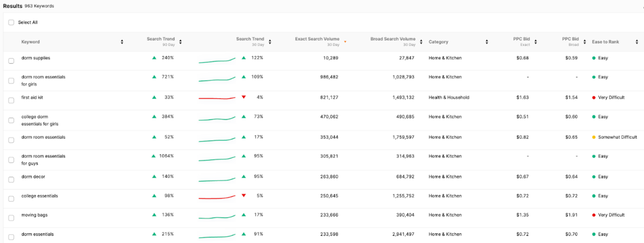Screen dimensions: 644x243
Task: Check the moving bags keyword checkbox
Action: pos(11,218)
